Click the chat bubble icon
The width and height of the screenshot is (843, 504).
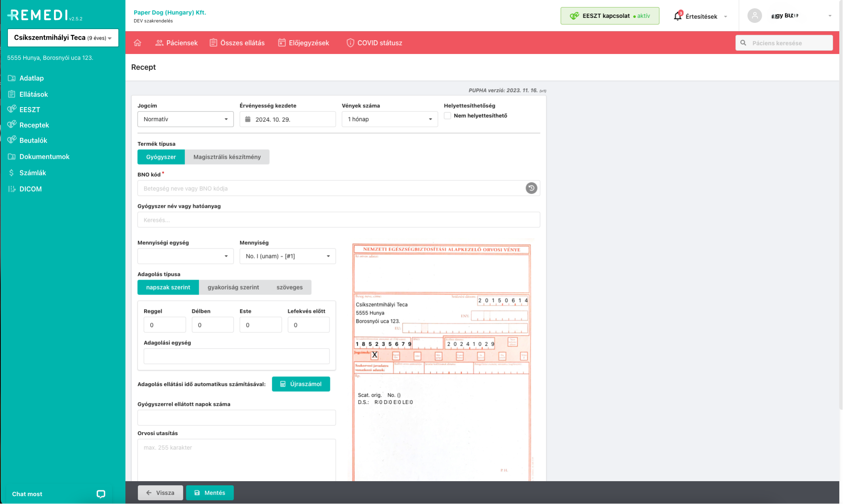101,494
